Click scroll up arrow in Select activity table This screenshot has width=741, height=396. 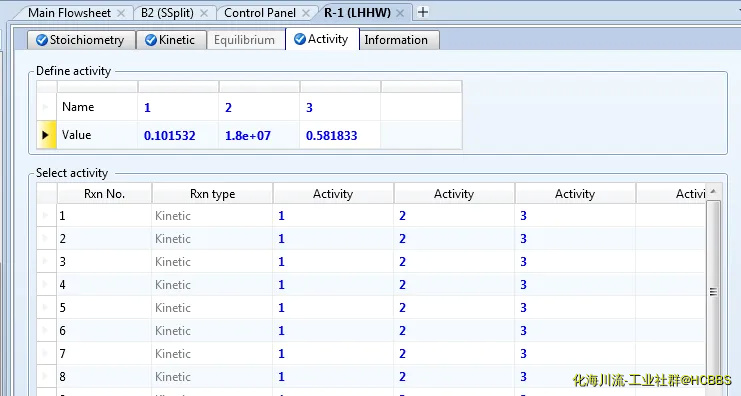pyautogui.click(x=713, y=191)
